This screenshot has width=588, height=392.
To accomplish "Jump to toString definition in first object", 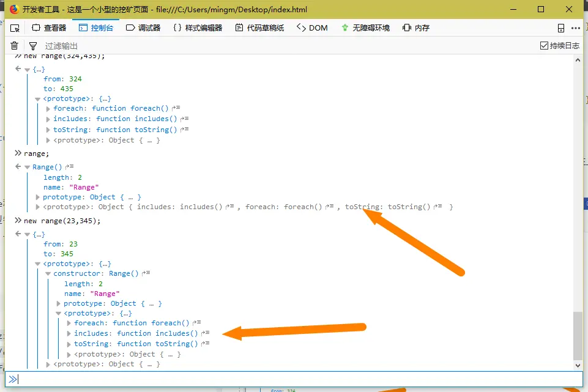I will tap(185, 129).
